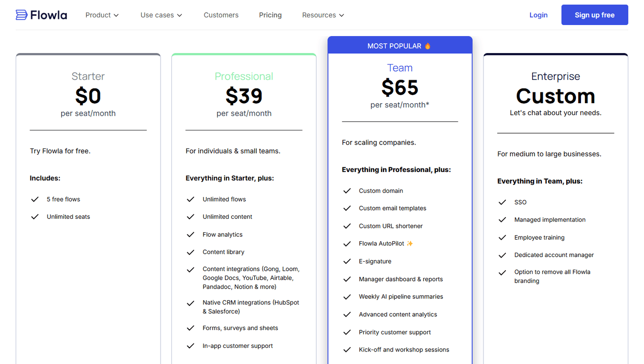Image resolution: width=644 pixels, height=364 pixels.
Task: Click "For individuals & small teams." text
Action: (233, 151)
